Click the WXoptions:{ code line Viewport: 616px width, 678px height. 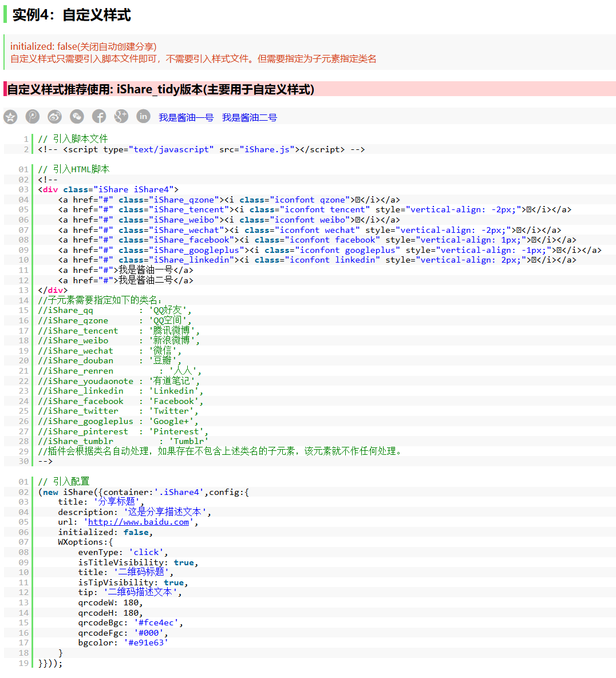click(86, 542)
